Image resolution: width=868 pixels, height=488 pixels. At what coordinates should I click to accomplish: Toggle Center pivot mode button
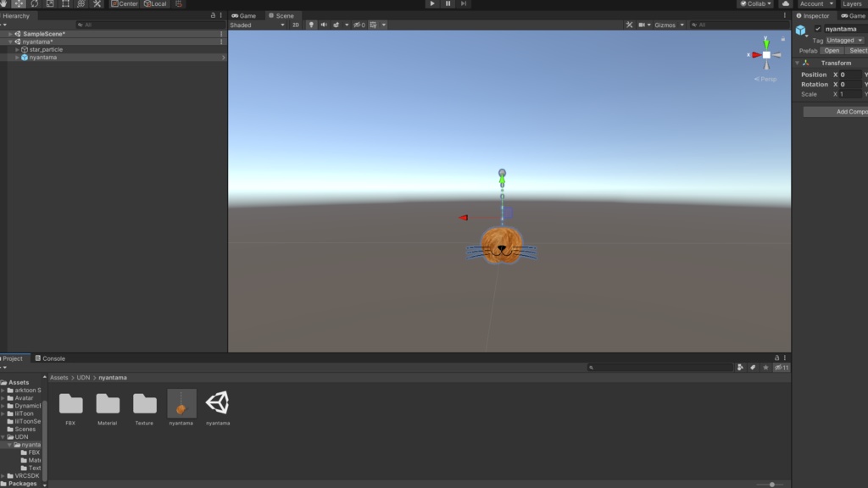tap(125, 3)
